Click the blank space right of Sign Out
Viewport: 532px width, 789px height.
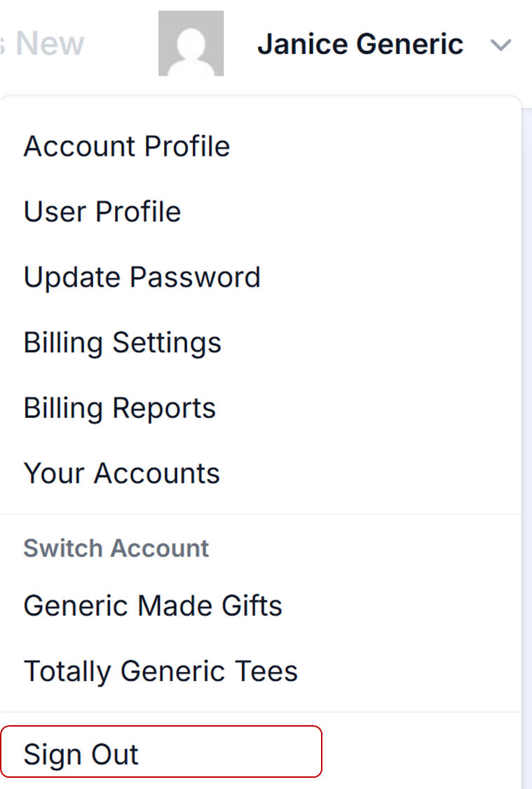(421, 754)
